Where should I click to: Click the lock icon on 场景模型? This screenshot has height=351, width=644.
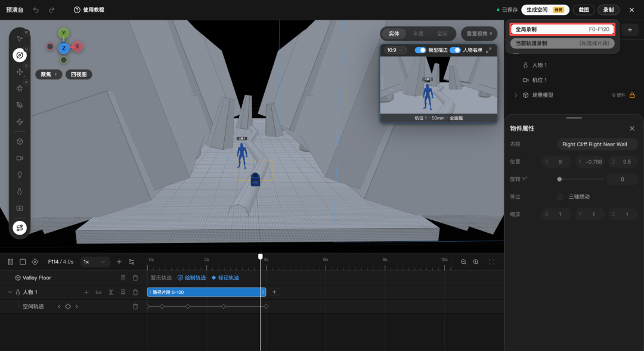click(632, 95)
